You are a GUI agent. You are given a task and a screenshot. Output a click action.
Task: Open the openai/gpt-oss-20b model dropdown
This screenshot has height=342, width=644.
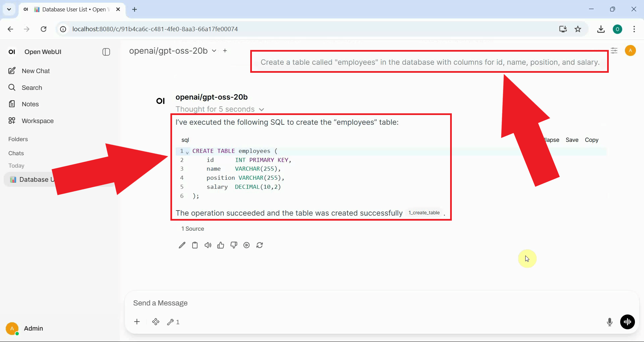pyautogui.click(x=172, y=51)
